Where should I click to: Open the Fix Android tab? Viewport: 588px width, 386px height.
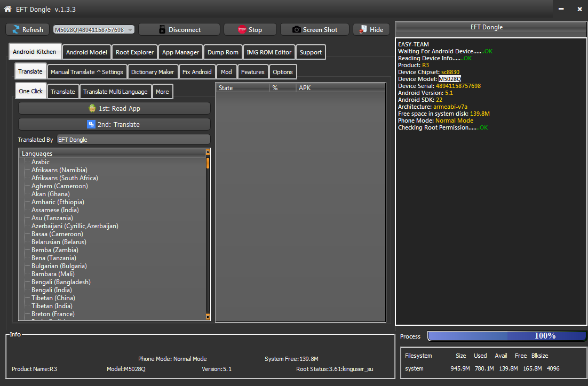197,72
